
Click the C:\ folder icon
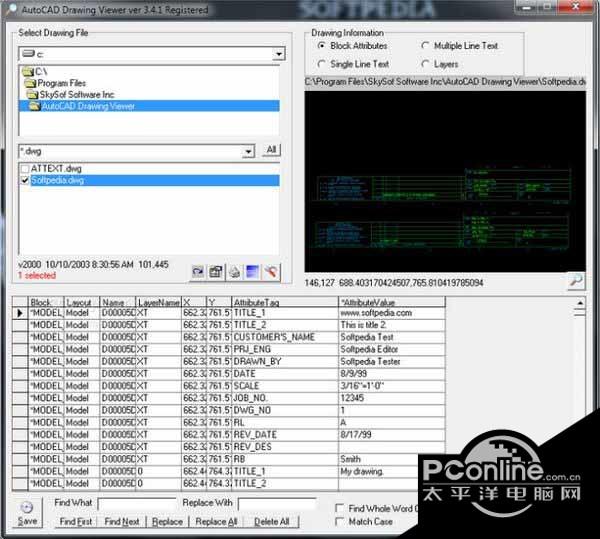(x=28, y=71)
